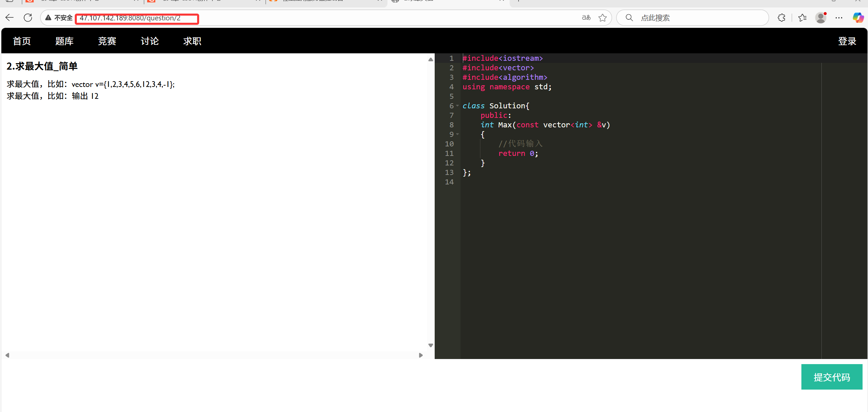Open 题库 in navigation bar
The height and width of the screenshot is (412, 868).
point(64,41)
